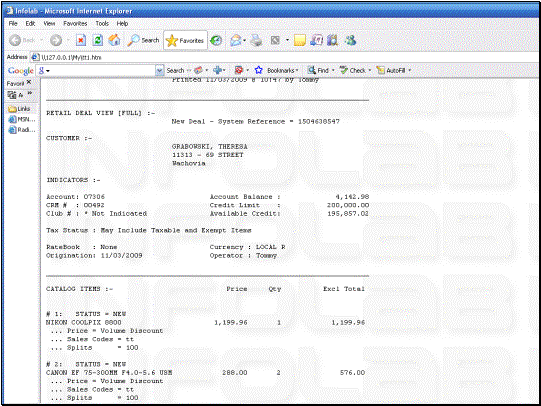The height and width of the screenshot is (406, 541).
Task: Open the Messenger people icon
Action: point(351,41)
